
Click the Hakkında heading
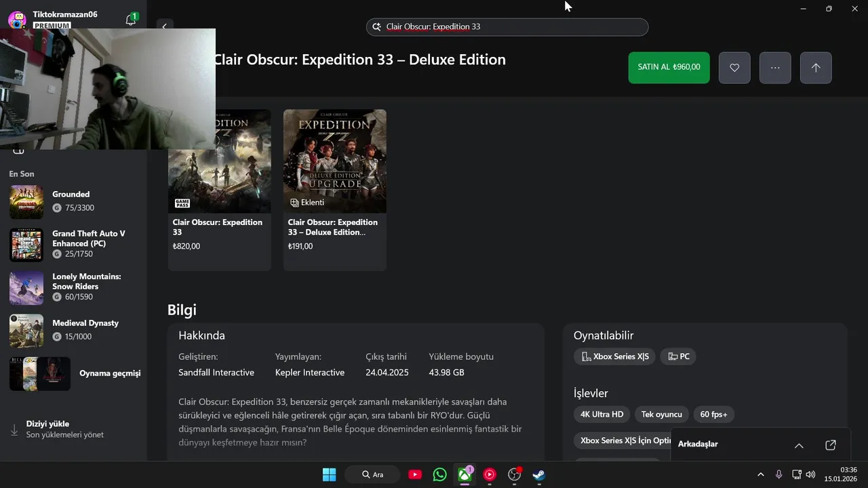coord(202,335)
